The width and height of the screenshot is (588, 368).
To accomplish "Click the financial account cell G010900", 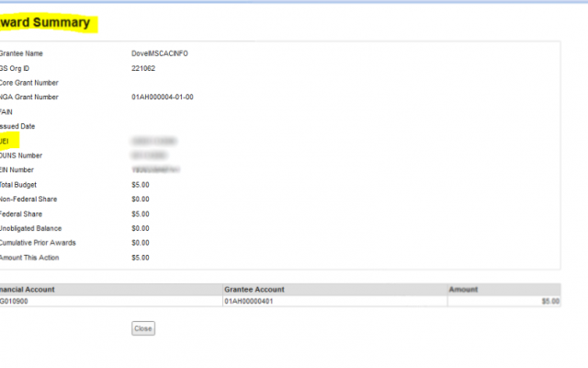I will point(16,301).
